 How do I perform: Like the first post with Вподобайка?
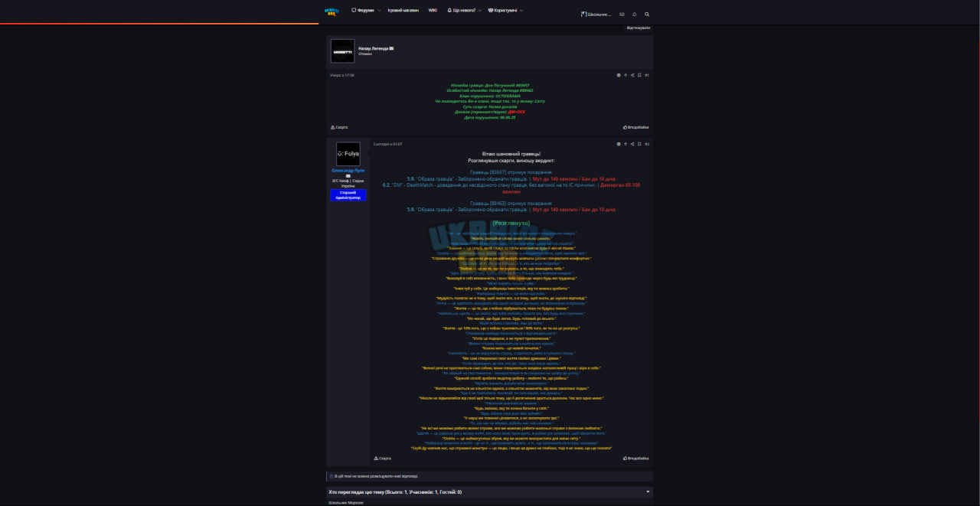[636, 127]
